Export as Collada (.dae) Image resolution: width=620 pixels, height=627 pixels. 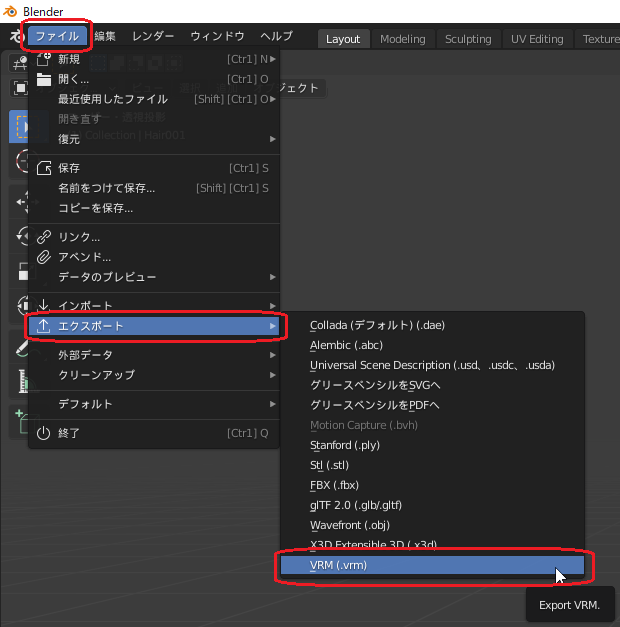(432, 325)
